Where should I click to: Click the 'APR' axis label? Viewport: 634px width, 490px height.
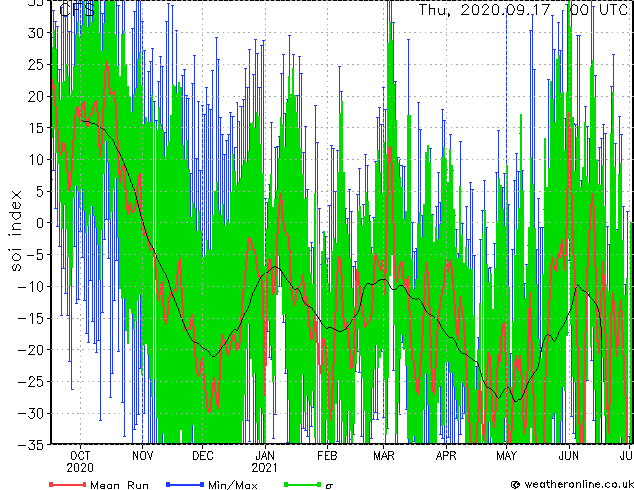(x=446, y=456)
